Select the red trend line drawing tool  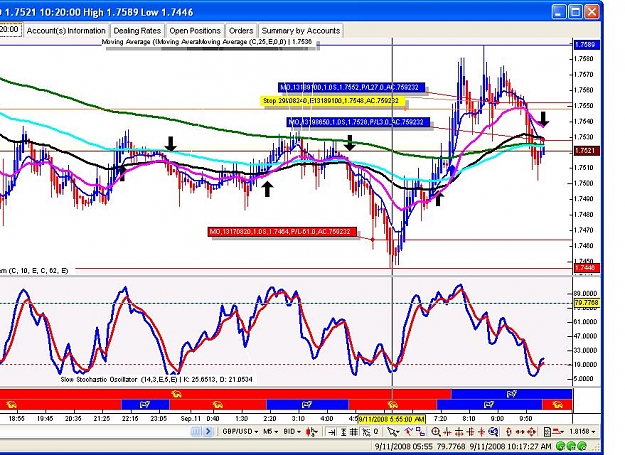[x=409, y=431]
